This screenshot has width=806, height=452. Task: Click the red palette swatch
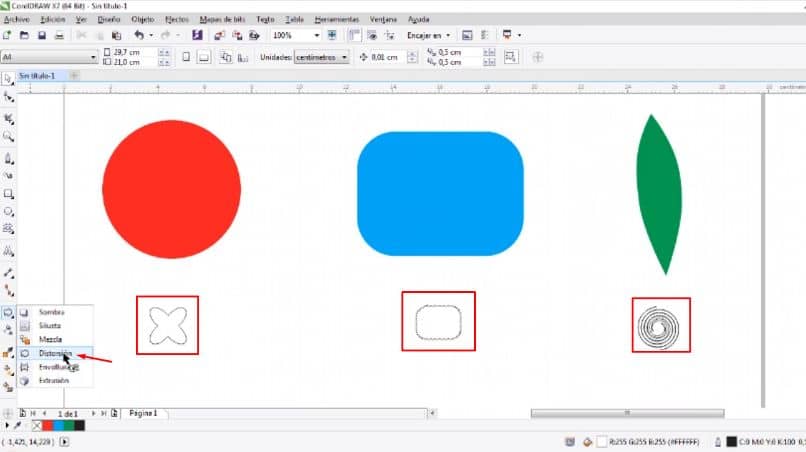48,425
